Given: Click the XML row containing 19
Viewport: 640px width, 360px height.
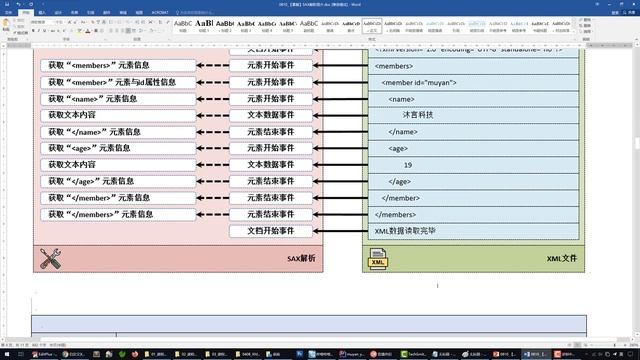Looking at the screenshot, I should coord(473,165).
